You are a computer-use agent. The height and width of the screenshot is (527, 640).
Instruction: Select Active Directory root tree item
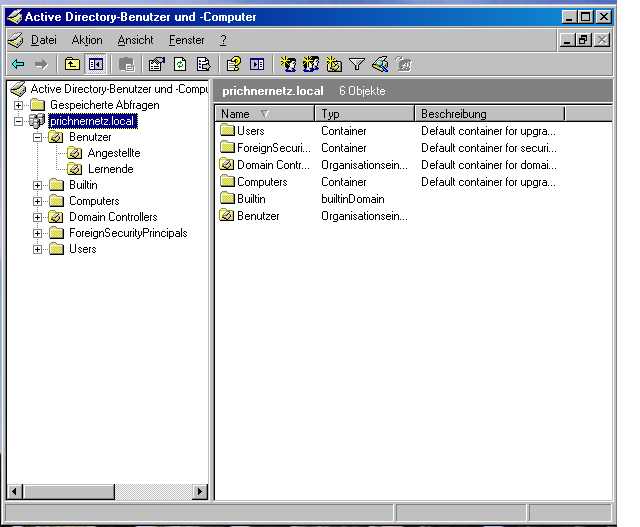pos(119,89)
